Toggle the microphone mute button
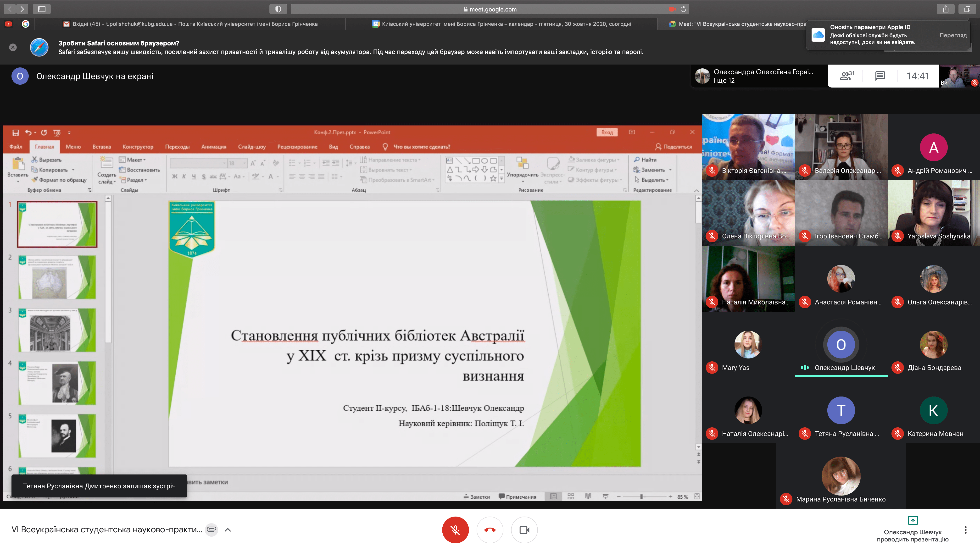This screenshot has height=551, width=980. [x=455, y=530]
